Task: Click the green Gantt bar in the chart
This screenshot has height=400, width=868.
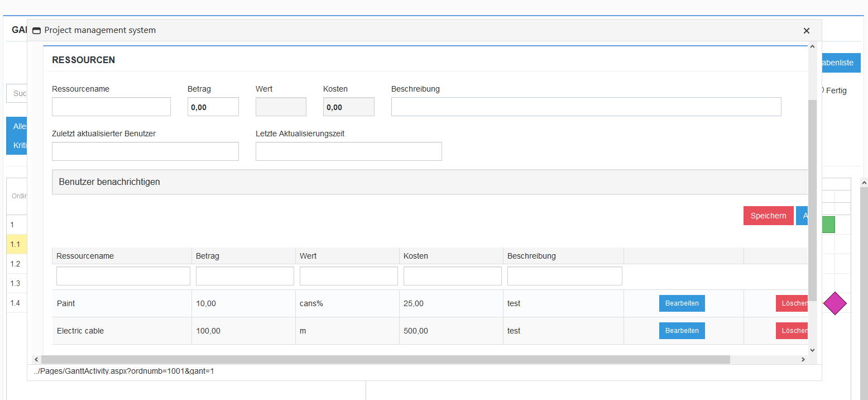Action: pos(828,225)
